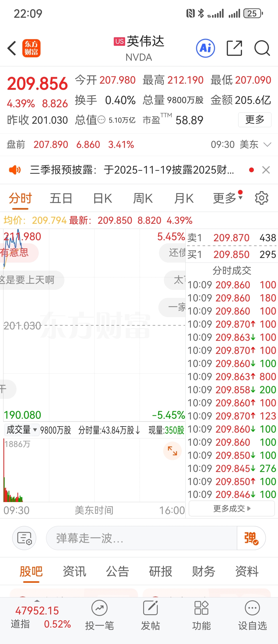Open chart settings gear icon

(x=262, y=198)
